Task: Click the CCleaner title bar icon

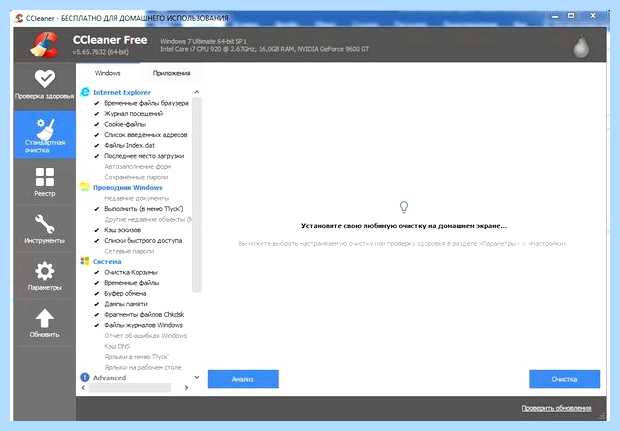Action: click(19, 18)
